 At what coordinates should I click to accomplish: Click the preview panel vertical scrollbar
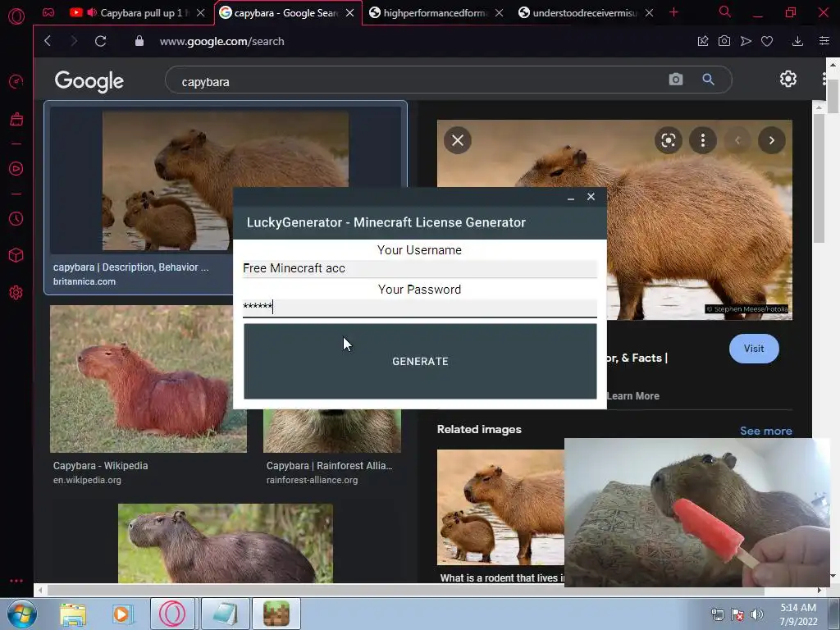(x=819, y=178)
